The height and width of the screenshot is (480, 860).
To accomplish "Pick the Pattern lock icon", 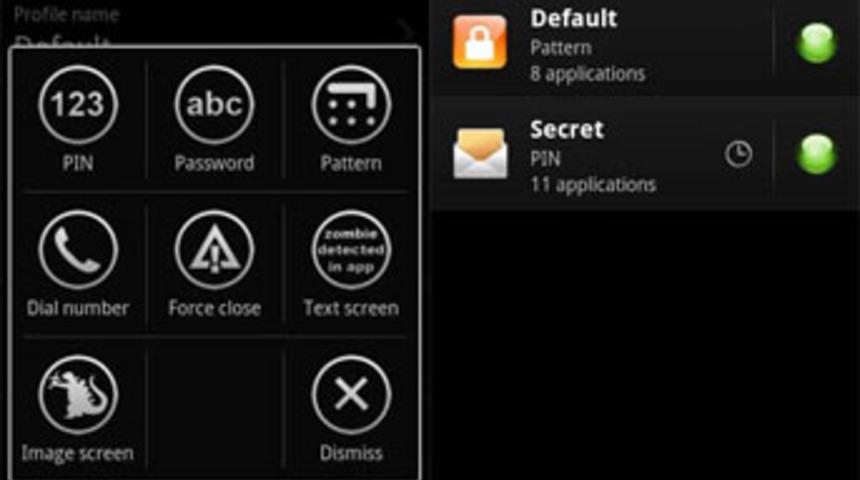I will point(351,104).
